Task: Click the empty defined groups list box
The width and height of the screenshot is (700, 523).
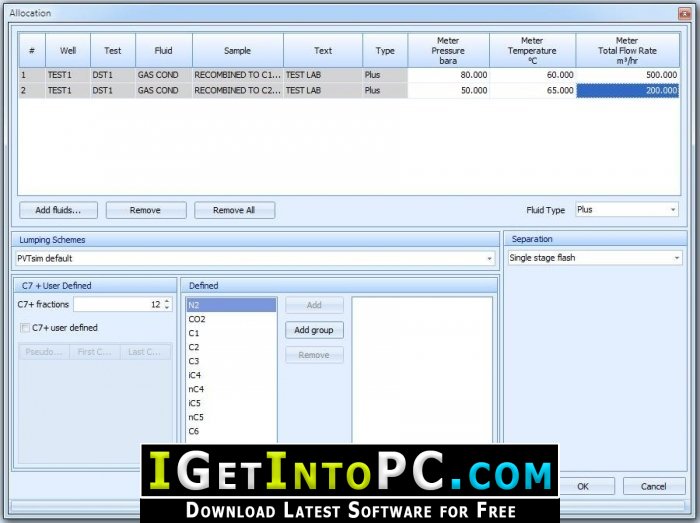Action: 422,370
